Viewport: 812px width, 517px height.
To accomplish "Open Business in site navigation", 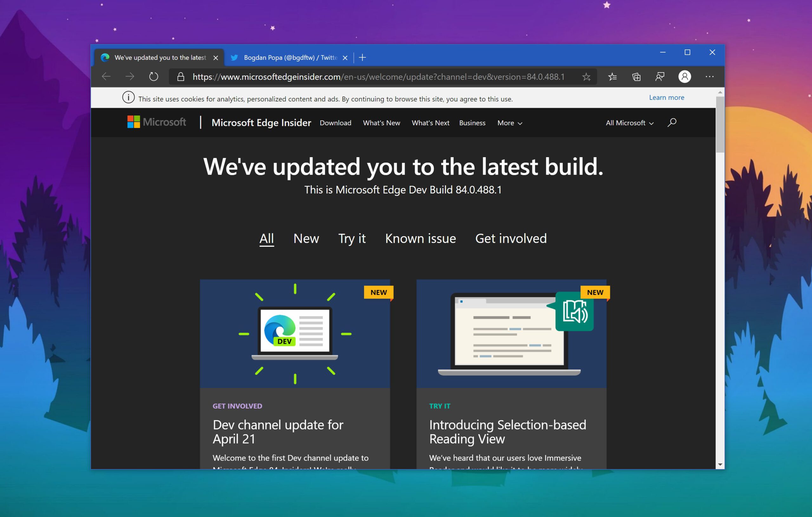I will (x=472, y=123).
